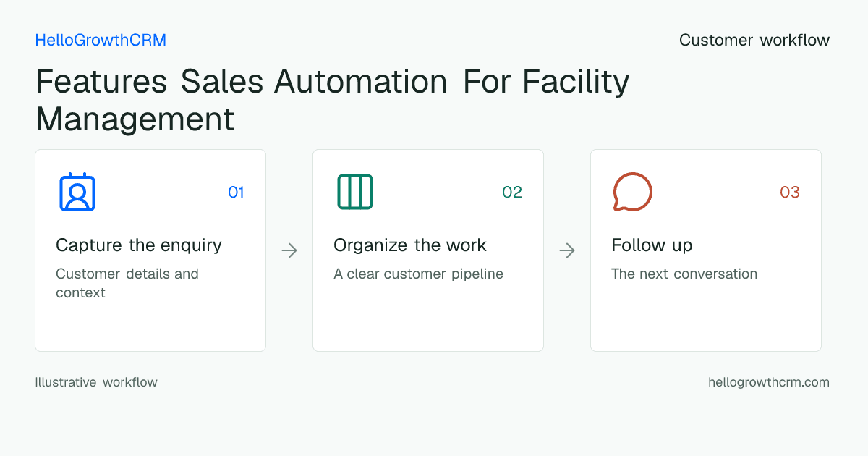Select the 'Follow up' title

[652, 245]
